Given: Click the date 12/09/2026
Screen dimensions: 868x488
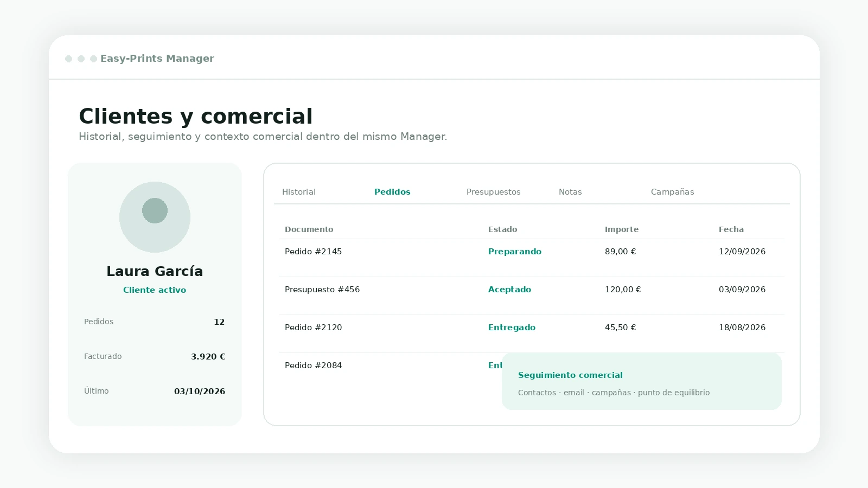Looking at the screenshot, I should (742, 252).
